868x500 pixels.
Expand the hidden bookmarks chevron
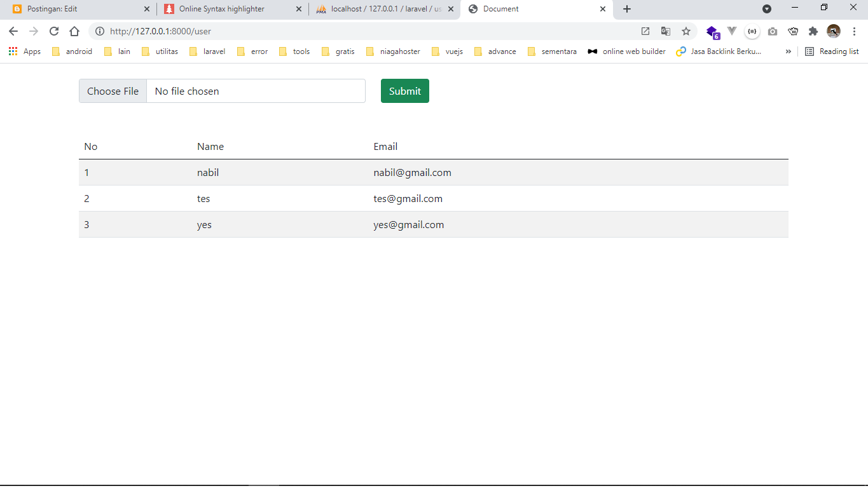789,51
